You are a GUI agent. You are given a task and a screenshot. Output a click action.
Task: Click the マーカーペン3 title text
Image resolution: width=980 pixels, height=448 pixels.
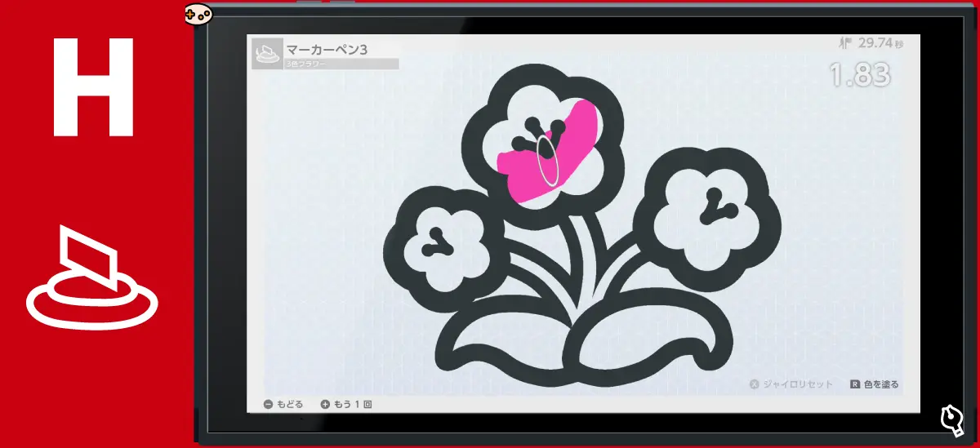point(327,50)
